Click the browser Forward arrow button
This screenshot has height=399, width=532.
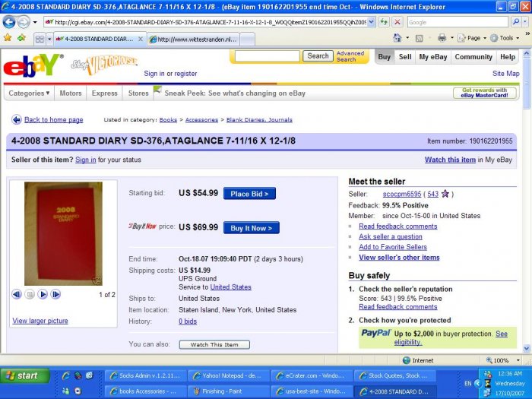pyautogui.click(x=23, y=22)
